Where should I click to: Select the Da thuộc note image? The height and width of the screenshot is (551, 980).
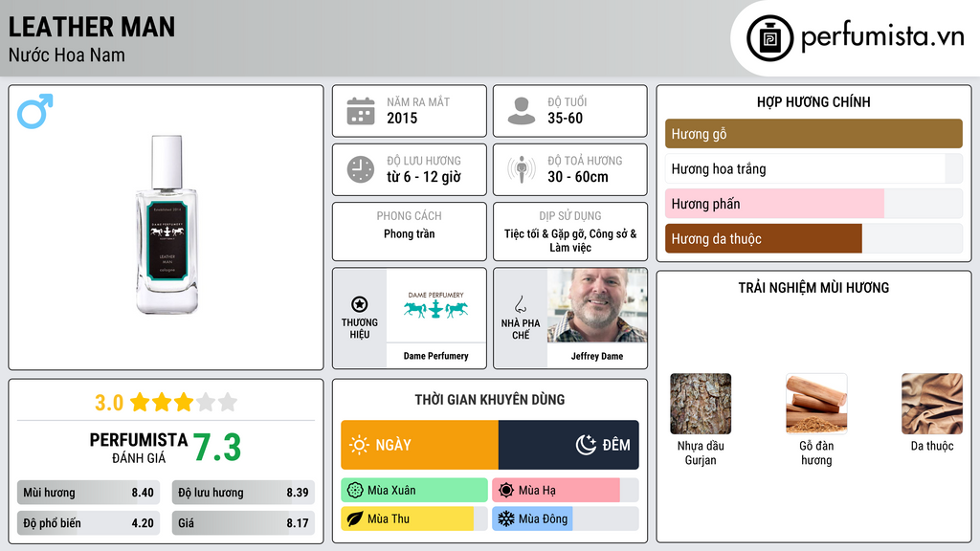(x=932, y=404)
